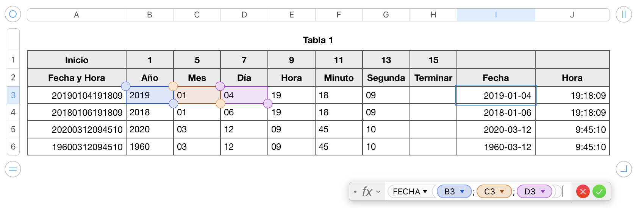The height and width of the screenshot is (208, 644).
Task: Open the fx function browser
Action: coord(367,192)
